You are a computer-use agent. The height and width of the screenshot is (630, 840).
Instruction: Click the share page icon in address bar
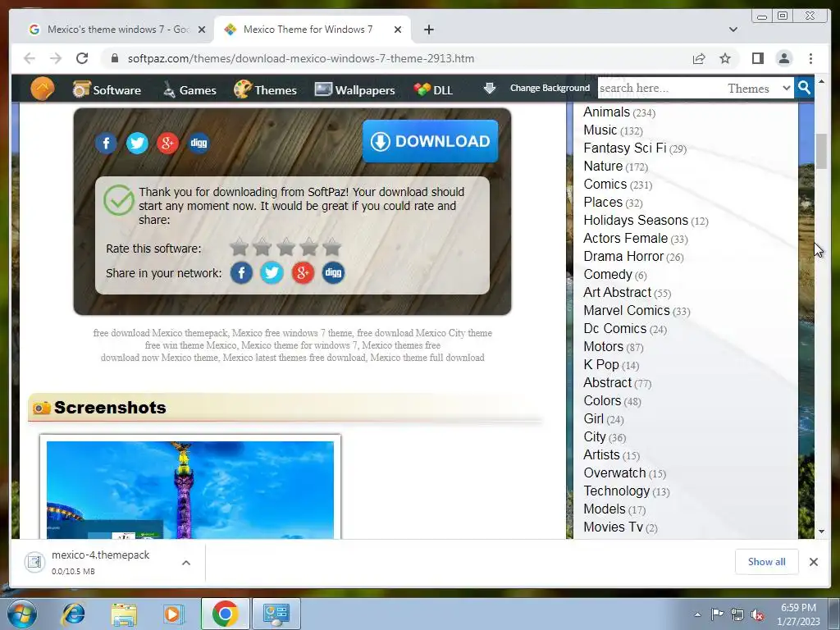coord(699,58)
